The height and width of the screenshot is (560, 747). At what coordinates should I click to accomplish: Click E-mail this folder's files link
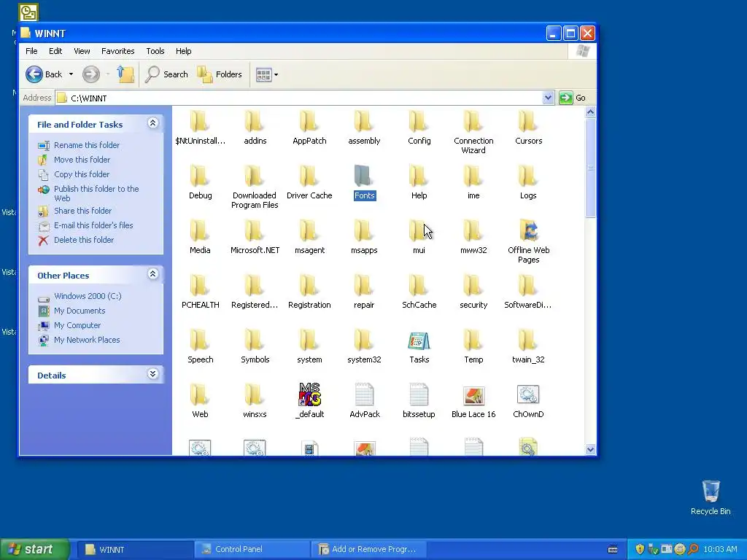tap(93, 225)
